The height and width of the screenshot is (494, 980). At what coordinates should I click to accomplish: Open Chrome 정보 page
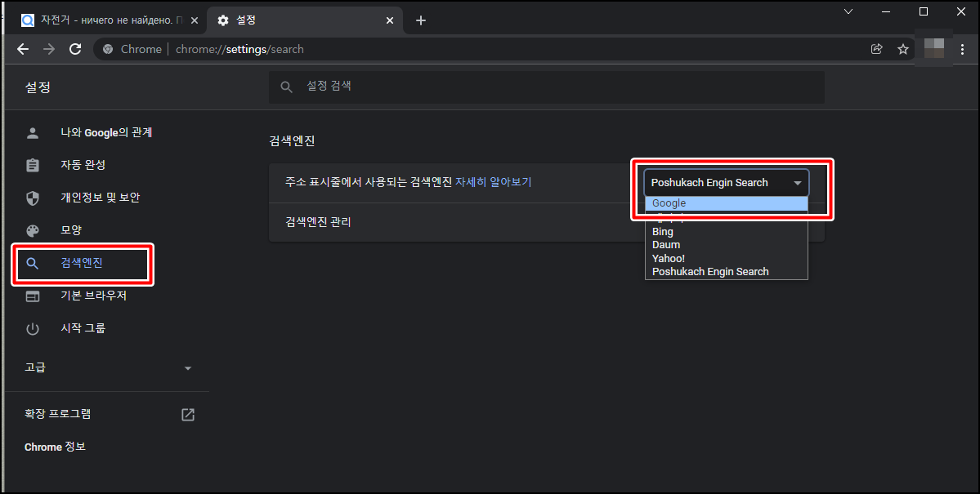tap(55, 447)
